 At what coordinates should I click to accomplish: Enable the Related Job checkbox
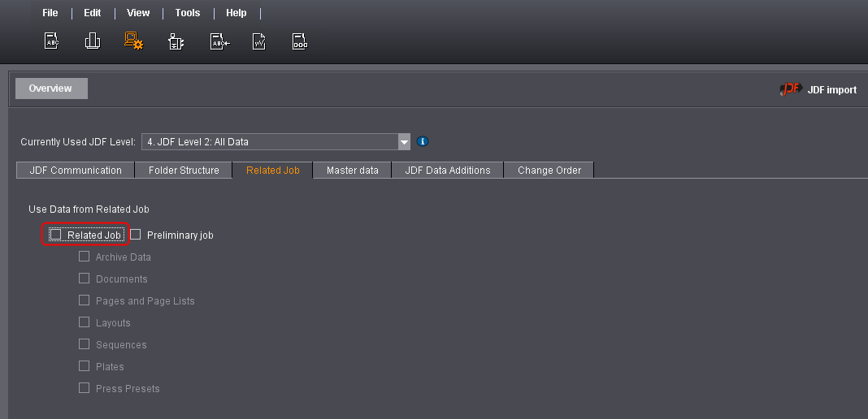point(56,235)
